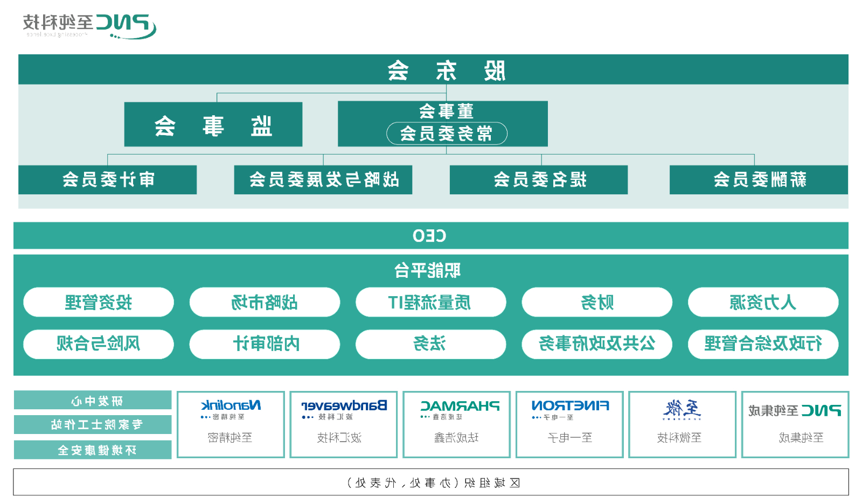Screen dimensions: 862x504
Task: Click the CEO bar
Action: pyautogui.click(x=431, y=236)
